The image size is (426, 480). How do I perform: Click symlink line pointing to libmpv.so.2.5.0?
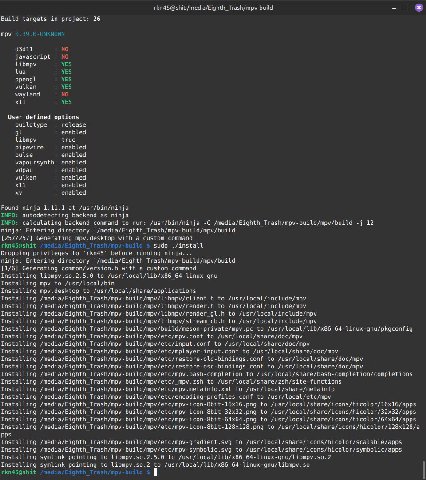point(166,457)
